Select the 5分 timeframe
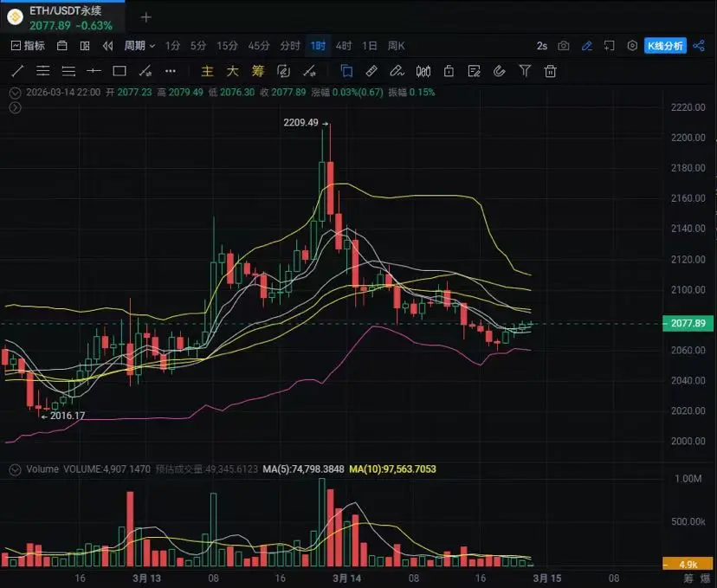This screenshot has width=717, height=588. pyautogui.click(x=198, y=46)
